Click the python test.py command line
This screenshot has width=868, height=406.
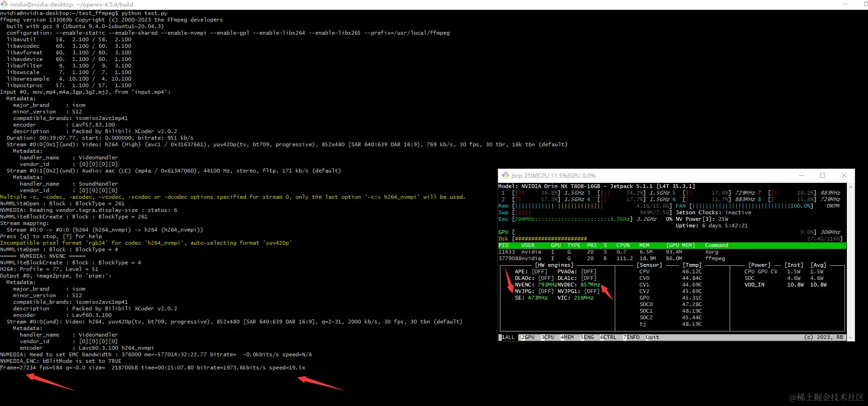[84, 13]
